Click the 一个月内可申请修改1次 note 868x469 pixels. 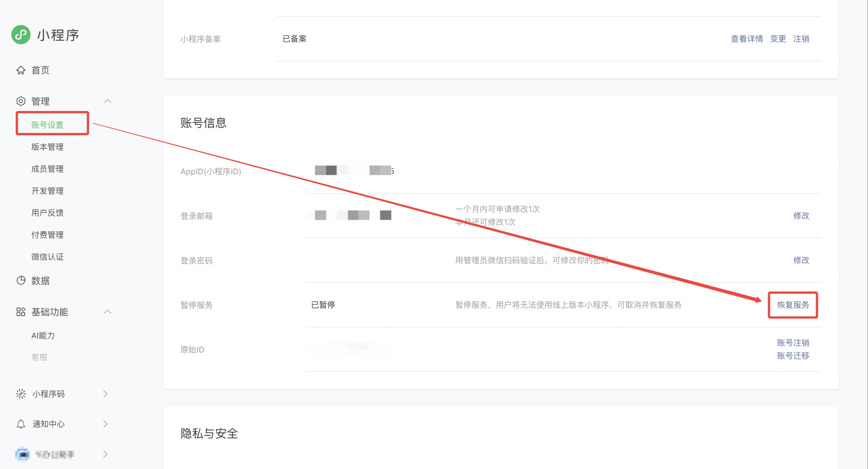[497, 209]
